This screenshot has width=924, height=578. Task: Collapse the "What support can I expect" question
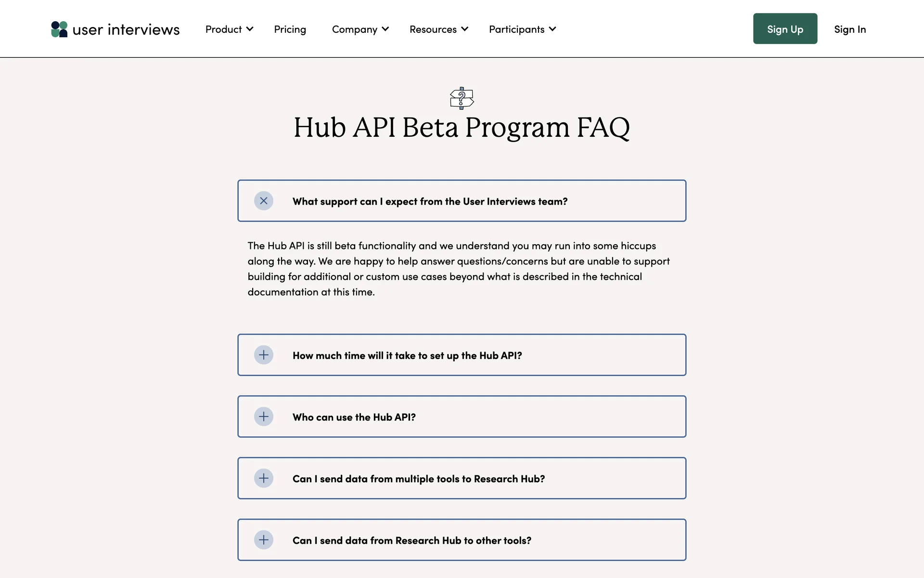tap(430, 201)
